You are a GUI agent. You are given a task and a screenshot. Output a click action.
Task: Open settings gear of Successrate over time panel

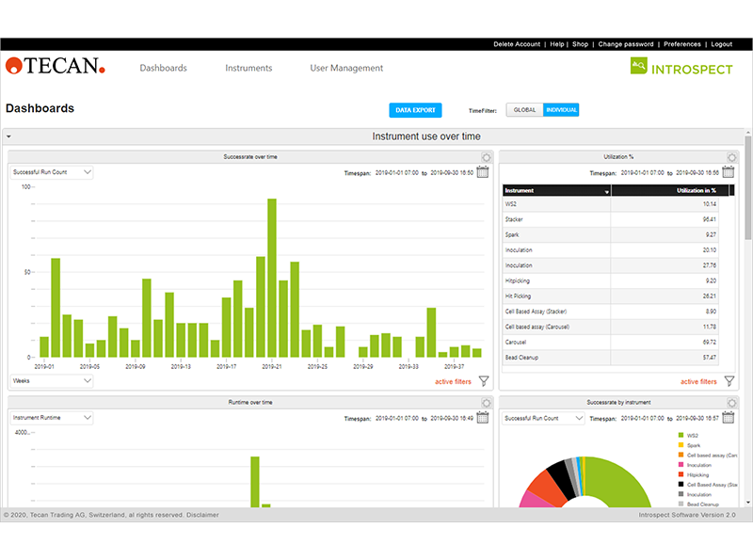click(x=485, y=157)
